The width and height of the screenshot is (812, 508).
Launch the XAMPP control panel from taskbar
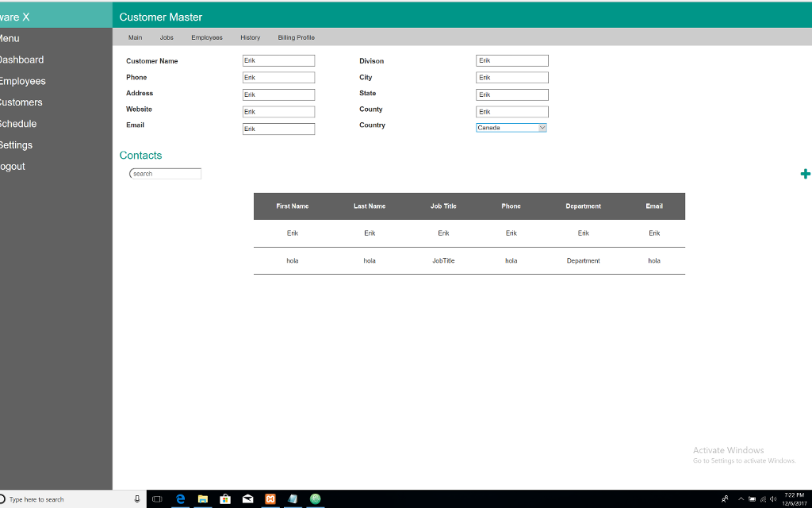tap(270, 499)
